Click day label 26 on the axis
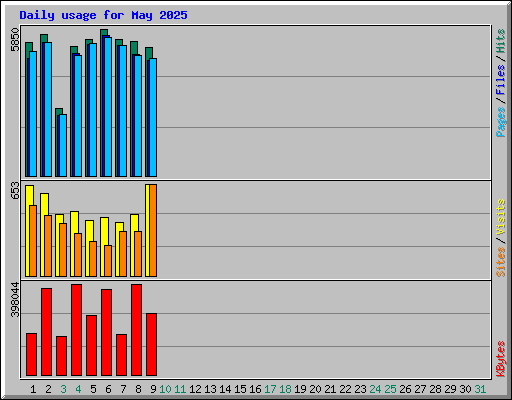Viewport: 512px width, 400px height. point(405,389)
